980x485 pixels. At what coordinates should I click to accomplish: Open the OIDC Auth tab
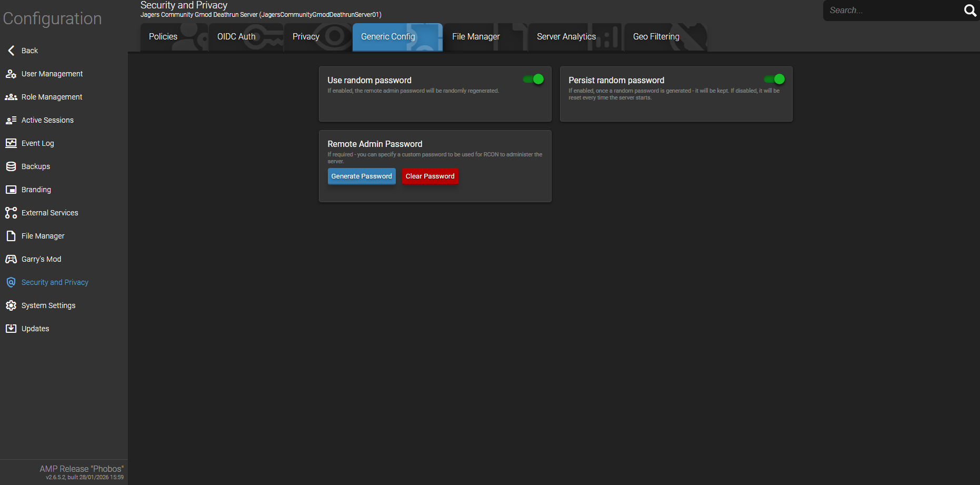pos(236,37)
